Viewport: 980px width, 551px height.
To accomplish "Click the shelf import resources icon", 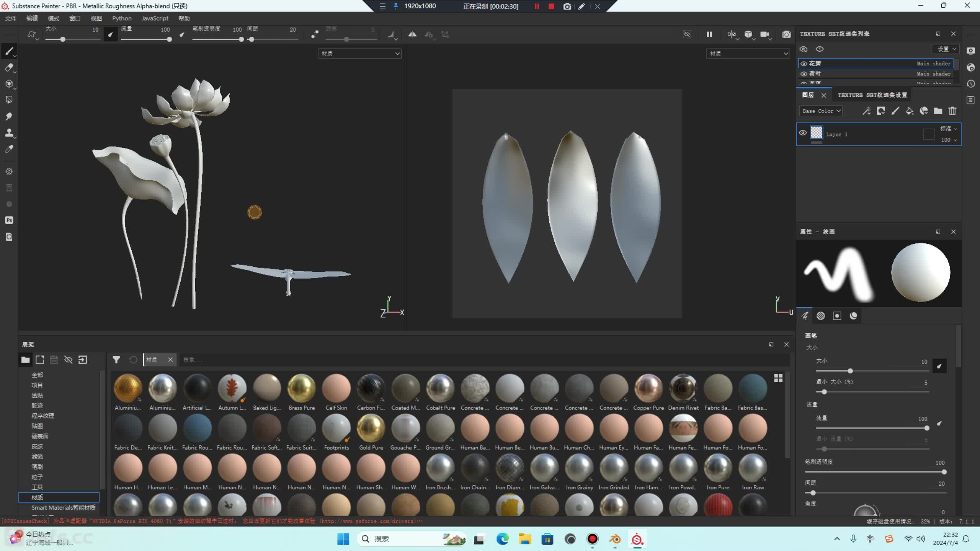I will coord(83,360).
